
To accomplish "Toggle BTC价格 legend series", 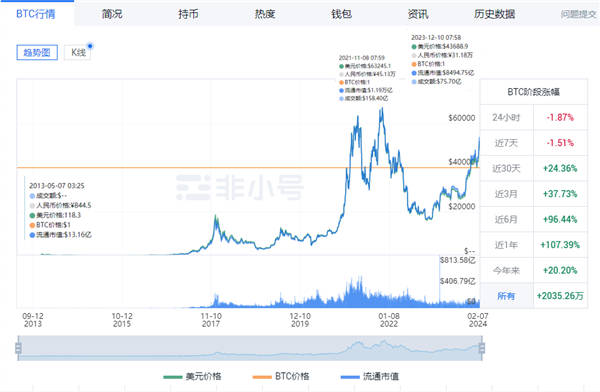I will pos(281,377).
